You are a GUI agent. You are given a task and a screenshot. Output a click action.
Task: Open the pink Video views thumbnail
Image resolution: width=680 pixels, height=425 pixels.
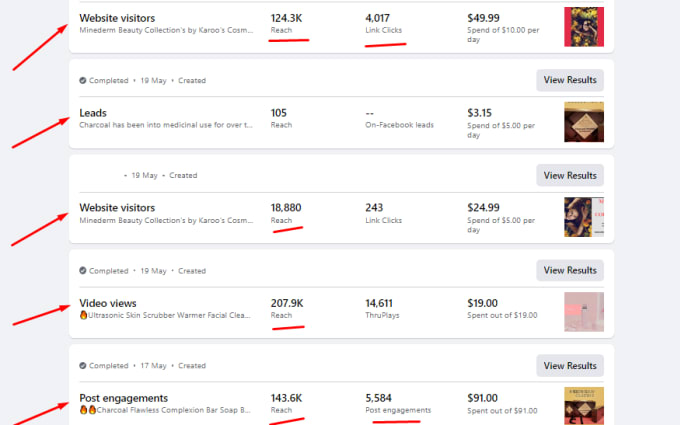[584, 312]
